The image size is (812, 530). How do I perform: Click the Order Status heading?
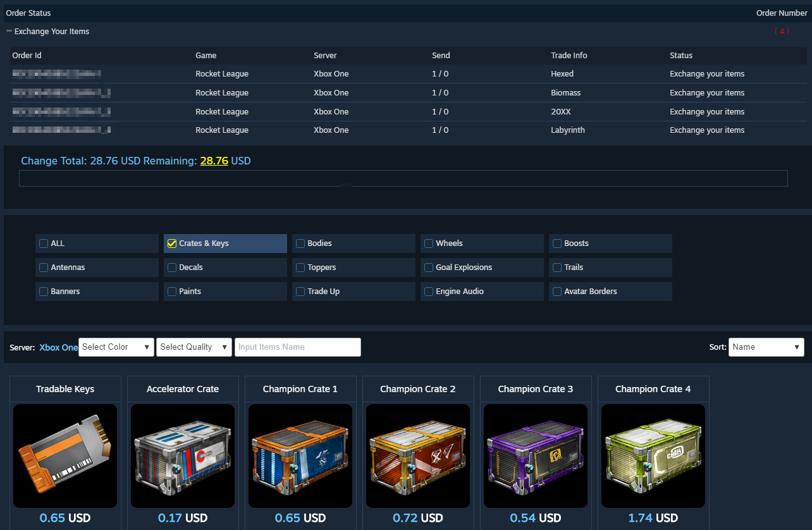point(28,13)
